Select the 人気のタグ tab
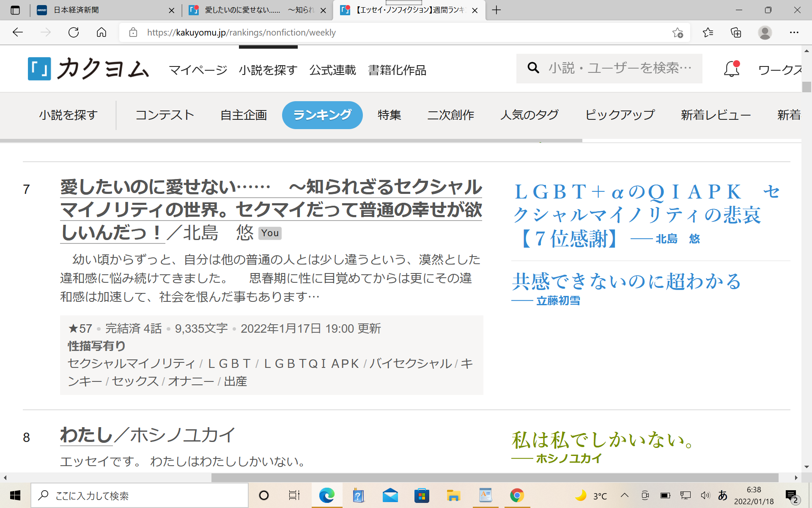Screen dimensions: 812x508 click(529, 115)
